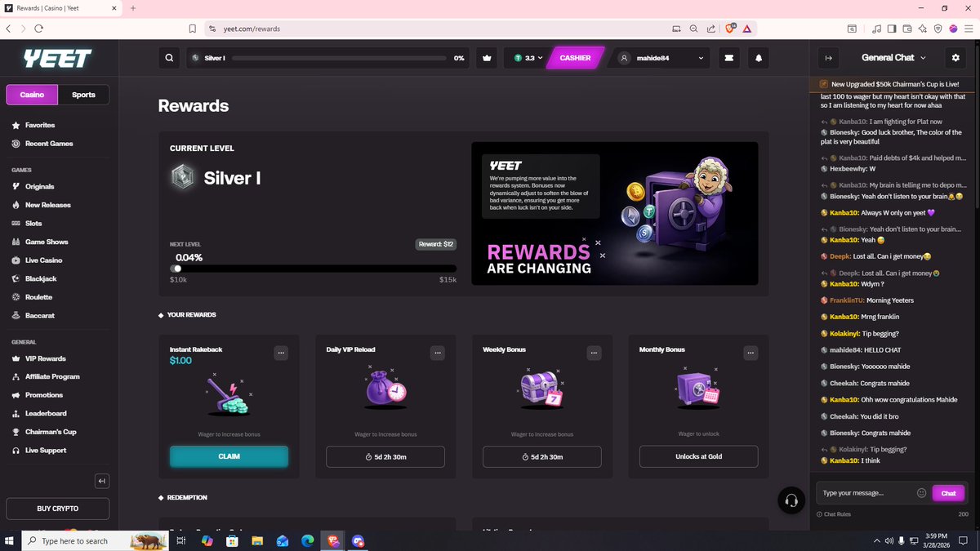Click the browser address bar
Screen dimensions: 980x551
(x=441, y=29)
